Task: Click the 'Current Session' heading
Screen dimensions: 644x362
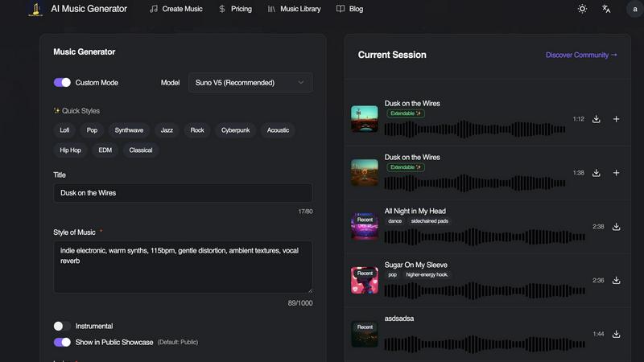Action: tap(392, 55)
